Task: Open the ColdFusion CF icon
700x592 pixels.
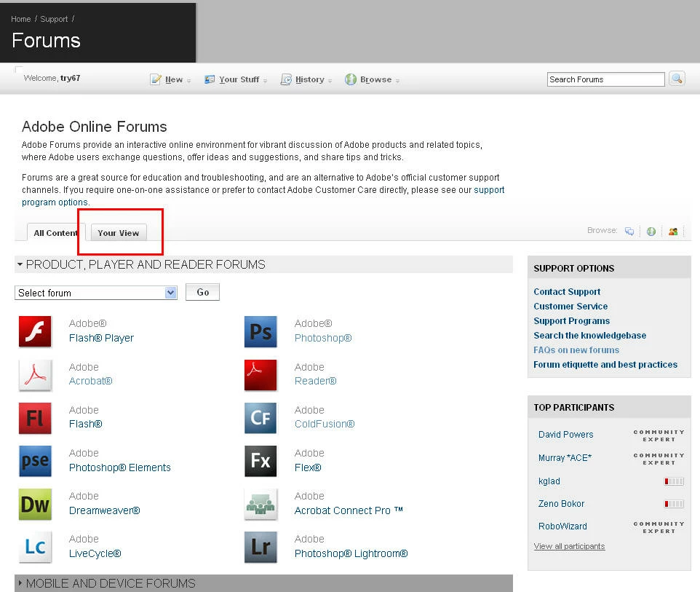Action: 260,418
